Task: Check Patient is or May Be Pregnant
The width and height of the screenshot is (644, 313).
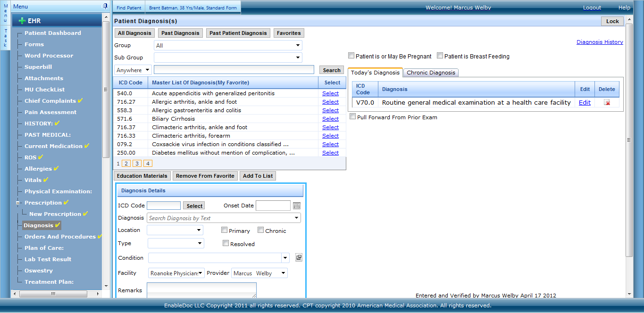Action: pos(351,56)
